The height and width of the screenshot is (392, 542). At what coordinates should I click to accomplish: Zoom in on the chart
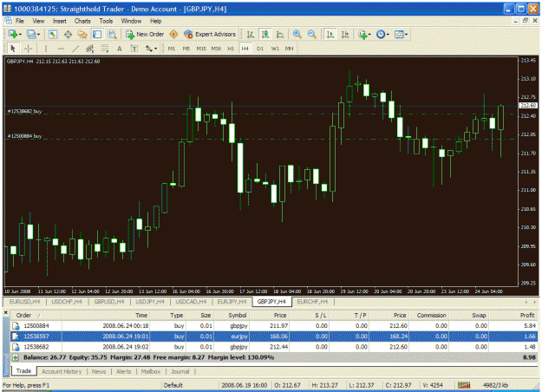point(297,34)
